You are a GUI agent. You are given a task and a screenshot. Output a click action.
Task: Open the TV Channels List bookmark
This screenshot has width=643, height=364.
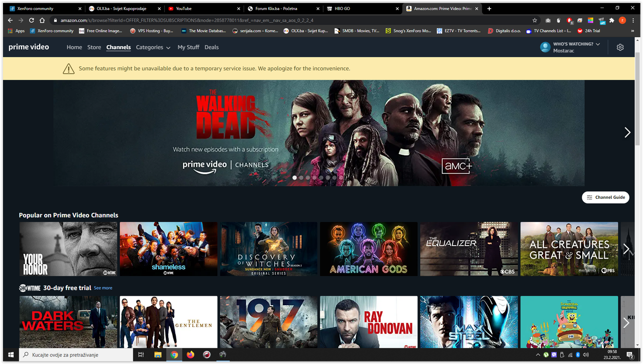point(549,31)
